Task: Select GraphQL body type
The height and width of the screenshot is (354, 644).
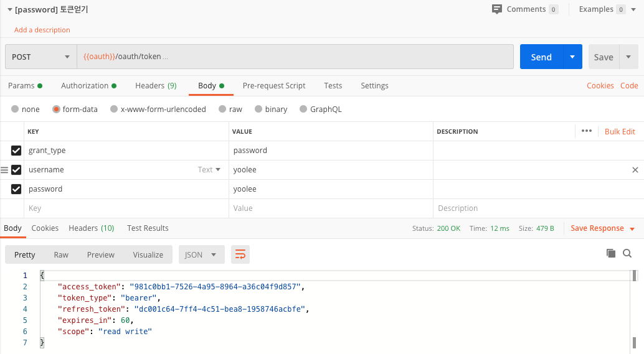Action: 303,109
